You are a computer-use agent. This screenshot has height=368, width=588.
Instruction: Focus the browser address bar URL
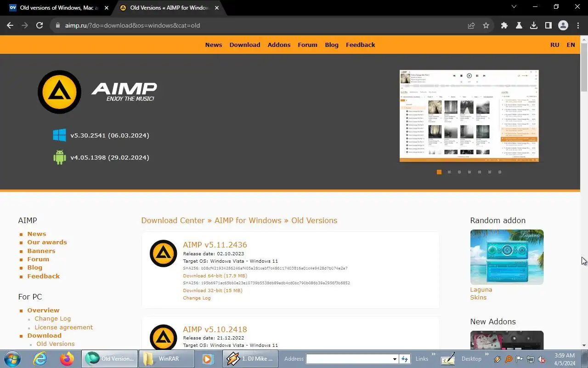pyautogui.click(x=132, y=25)
